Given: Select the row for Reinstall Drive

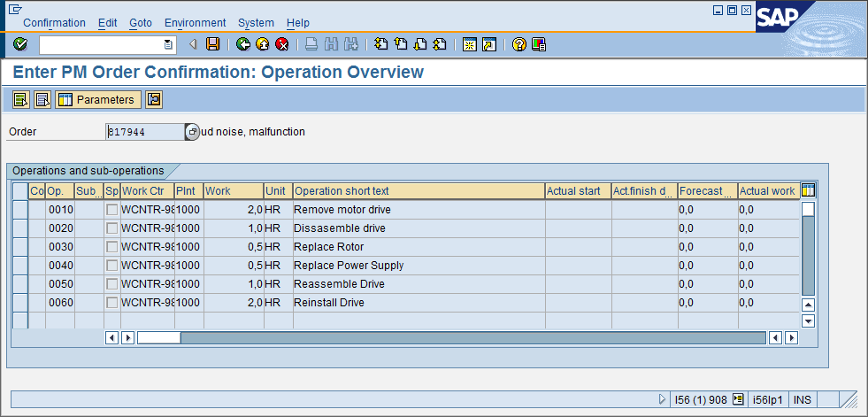Looking at the screenshot, I should (x=20, y=303).
